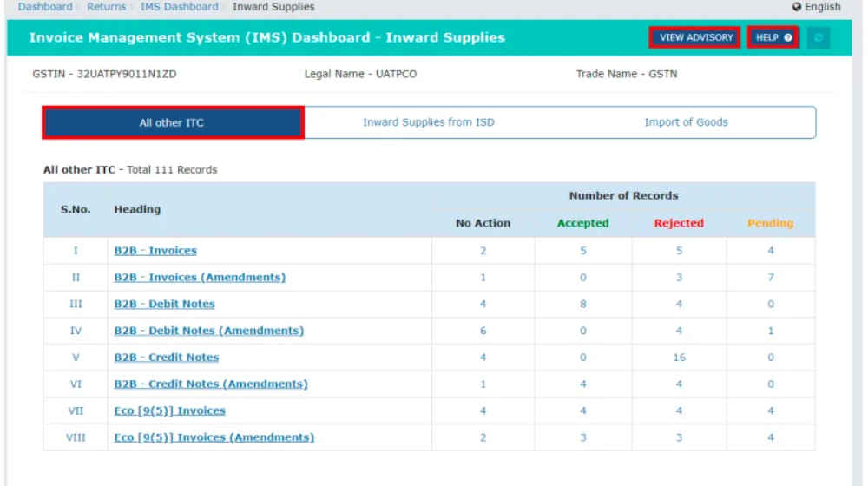Open B2B - Invoices link
The height and width of the screenshot is (486, 868).
[x=155, y=251]
